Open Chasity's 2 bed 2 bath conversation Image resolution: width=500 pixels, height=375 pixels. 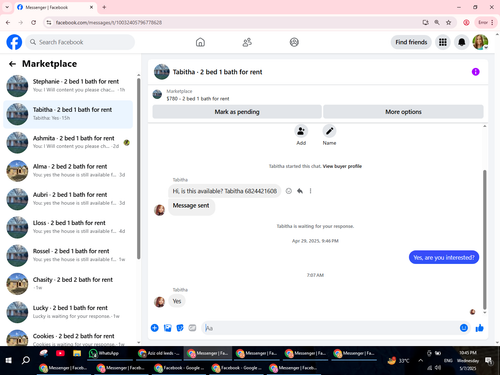click(68, 284)
